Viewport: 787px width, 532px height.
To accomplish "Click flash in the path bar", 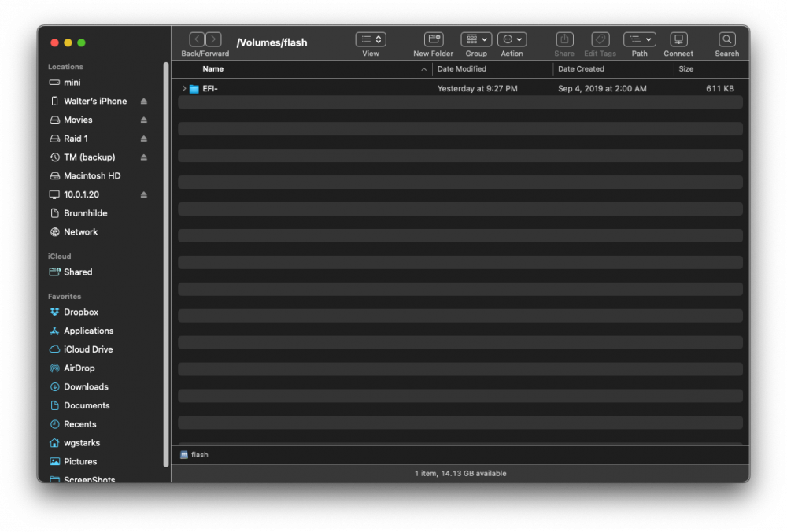I will click(194, 454).
